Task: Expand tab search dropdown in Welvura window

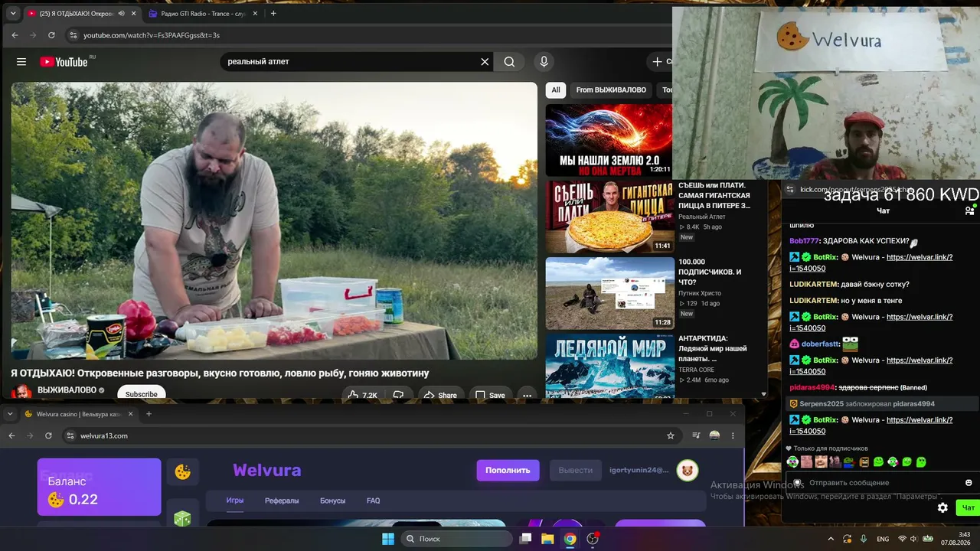Action: point(10,414)
